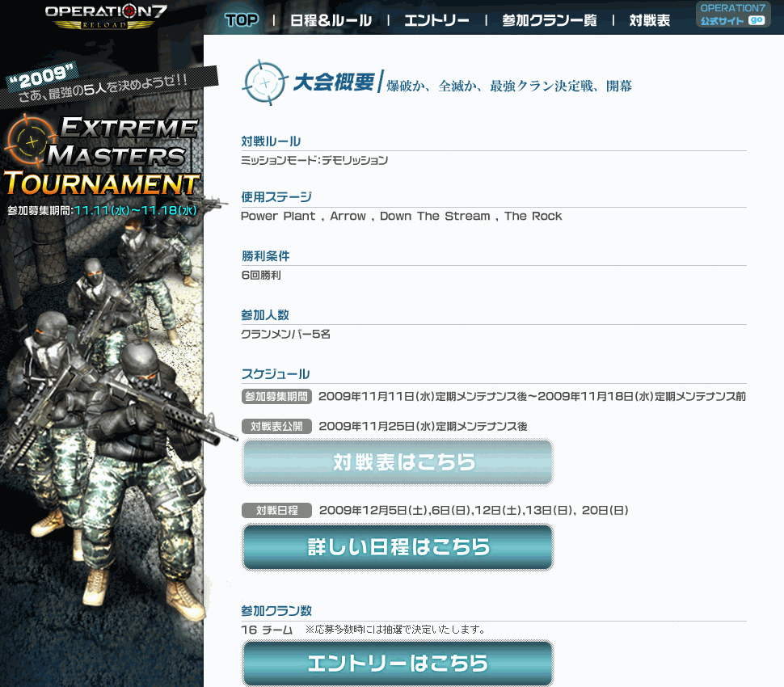Click the recruitment date range after the 参加募集期間 gray label
The height and width of the screenshot is (687, 784).
[532, 397]
